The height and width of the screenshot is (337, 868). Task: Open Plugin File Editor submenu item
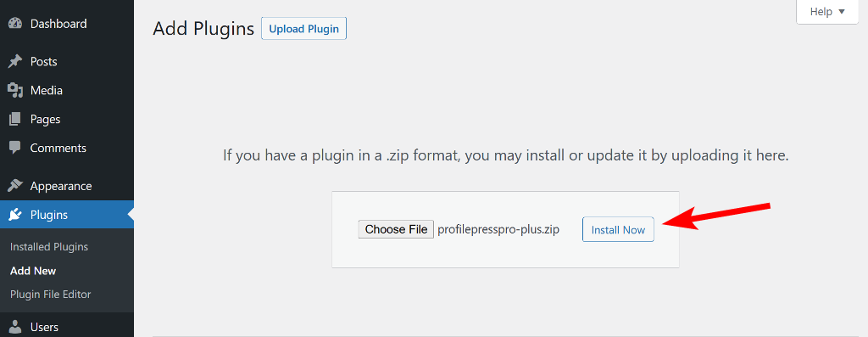[50, 295]
